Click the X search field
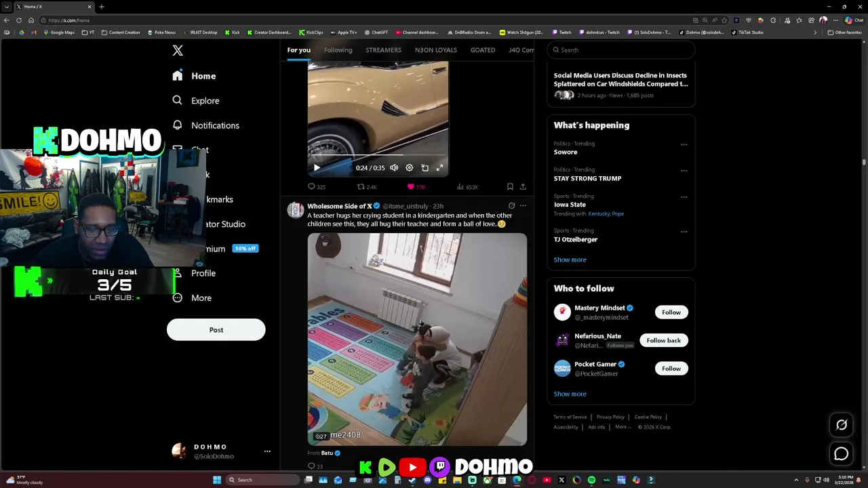This screenshot has height=488, width=868. tap(621, 50)
